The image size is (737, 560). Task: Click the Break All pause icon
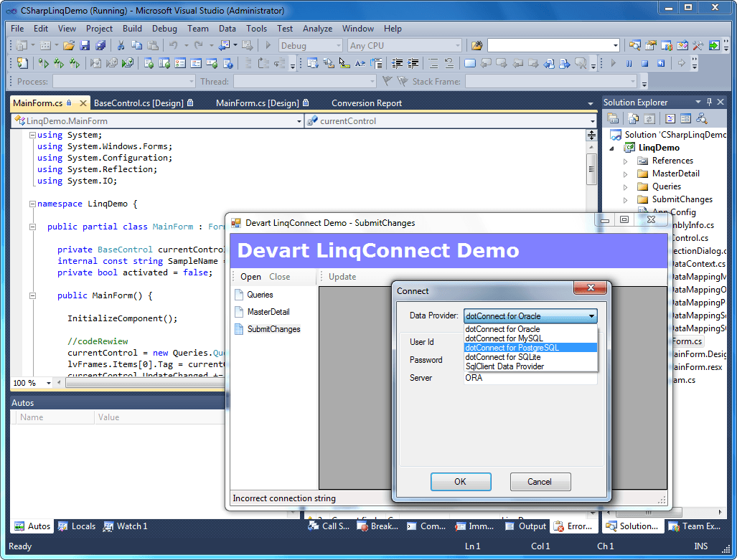point(629,63)
